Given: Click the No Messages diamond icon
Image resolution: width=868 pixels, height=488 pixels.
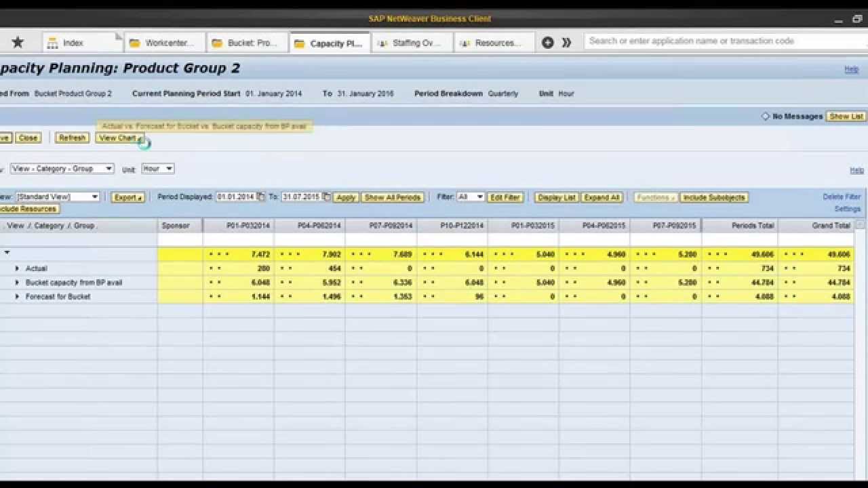Looking at the screenshot, I should (x=766, y=117).
